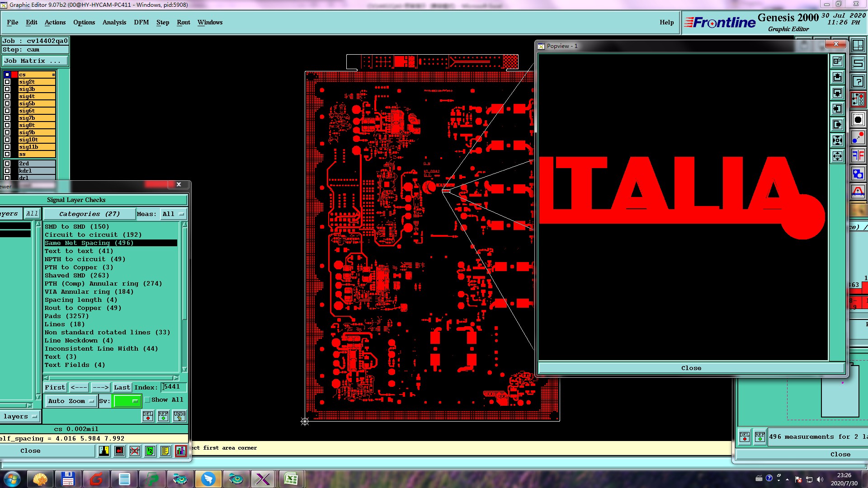
Task: Click the yellow report notes icon
Action: click(165, 451)
